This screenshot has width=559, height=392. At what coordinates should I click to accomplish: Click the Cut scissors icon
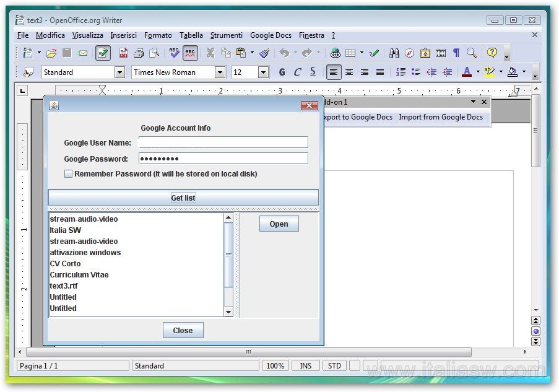tap(210, 53)
